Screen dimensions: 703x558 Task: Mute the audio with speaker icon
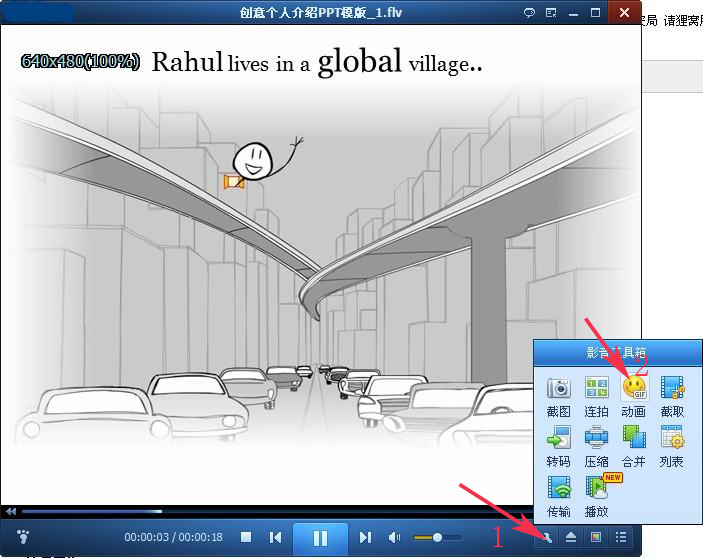tap(395, 538)
